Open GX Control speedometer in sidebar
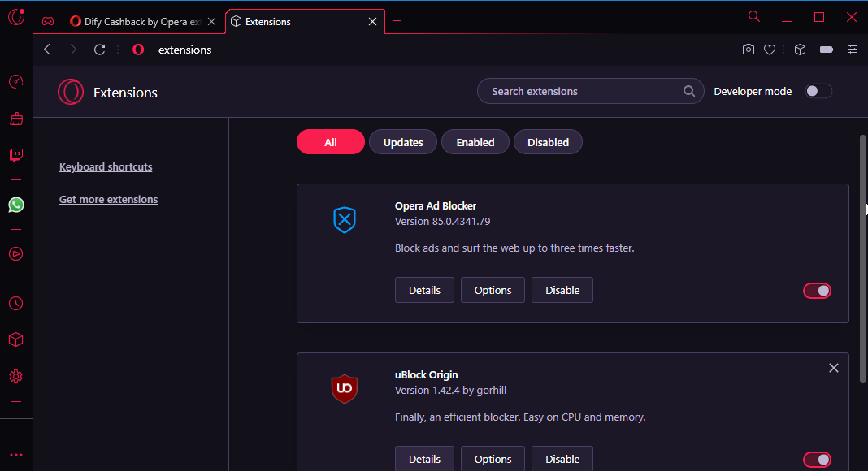This screenshot has height=471, width=868. click(16, 82)
